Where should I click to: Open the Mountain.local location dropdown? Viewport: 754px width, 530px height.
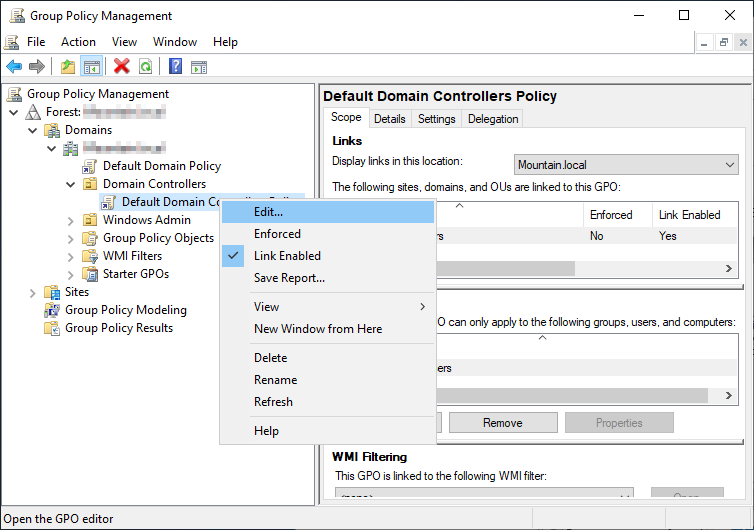tap(626, 165)
